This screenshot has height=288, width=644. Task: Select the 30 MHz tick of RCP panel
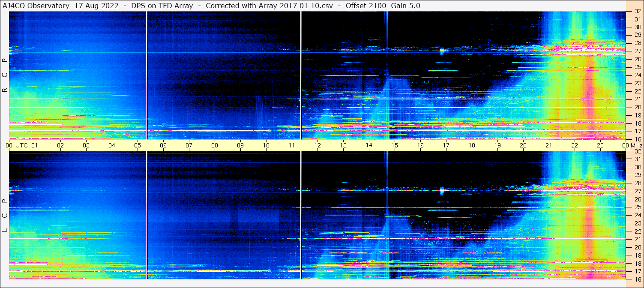tap(638, 27)
